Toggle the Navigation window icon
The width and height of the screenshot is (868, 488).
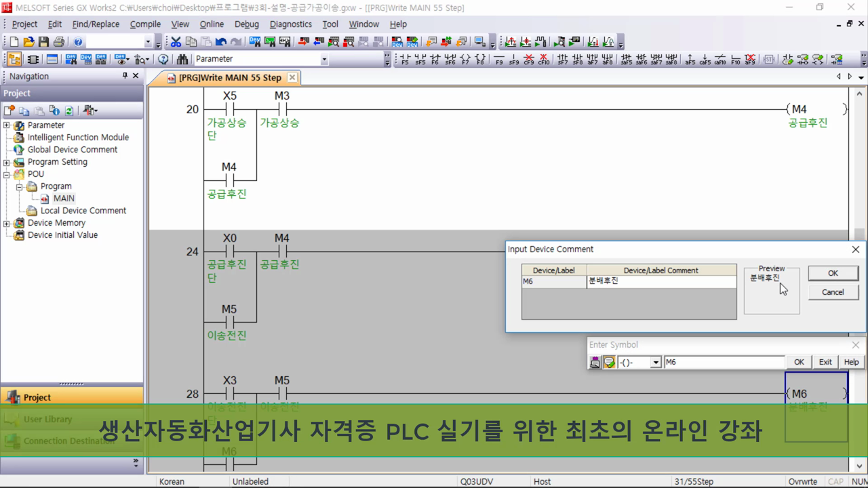14,59
